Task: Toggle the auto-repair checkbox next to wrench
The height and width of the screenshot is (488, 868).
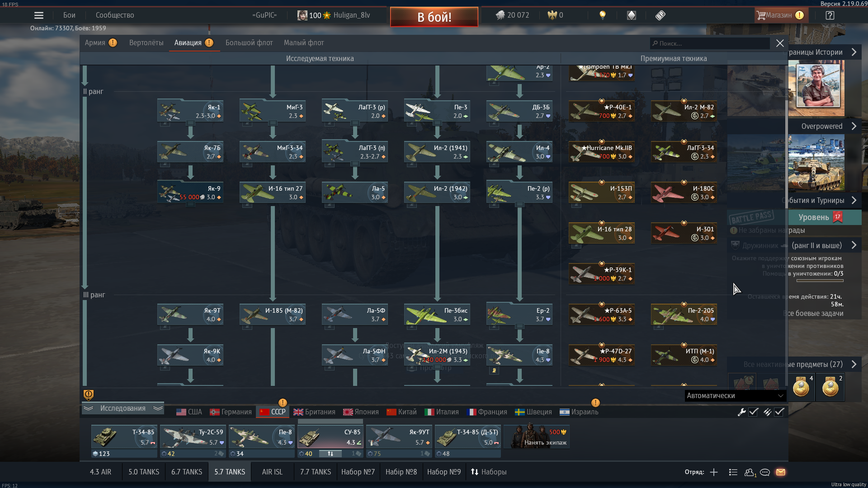Action: click(x=753, y=412)
